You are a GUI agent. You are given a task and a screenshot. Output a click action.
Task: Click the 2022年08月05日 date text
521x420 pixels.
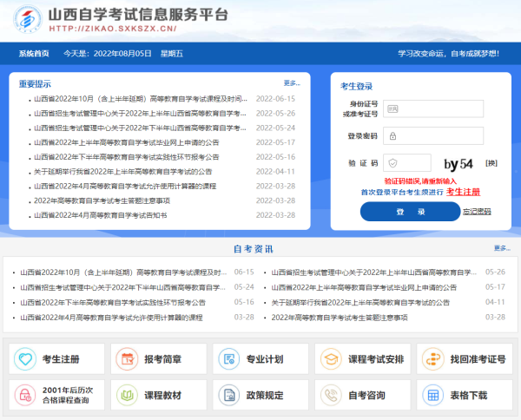122,54
